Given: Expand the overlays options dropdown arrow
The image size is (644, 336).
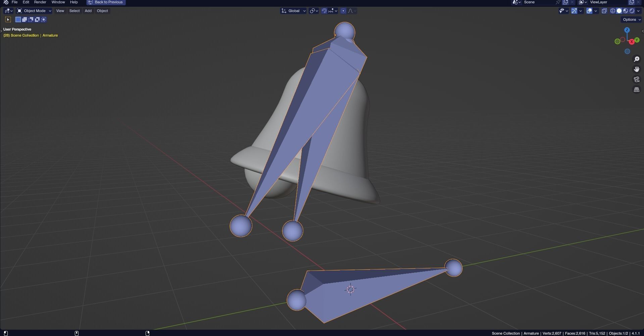Looking at the screenshot, I should (x=596, y=11).
